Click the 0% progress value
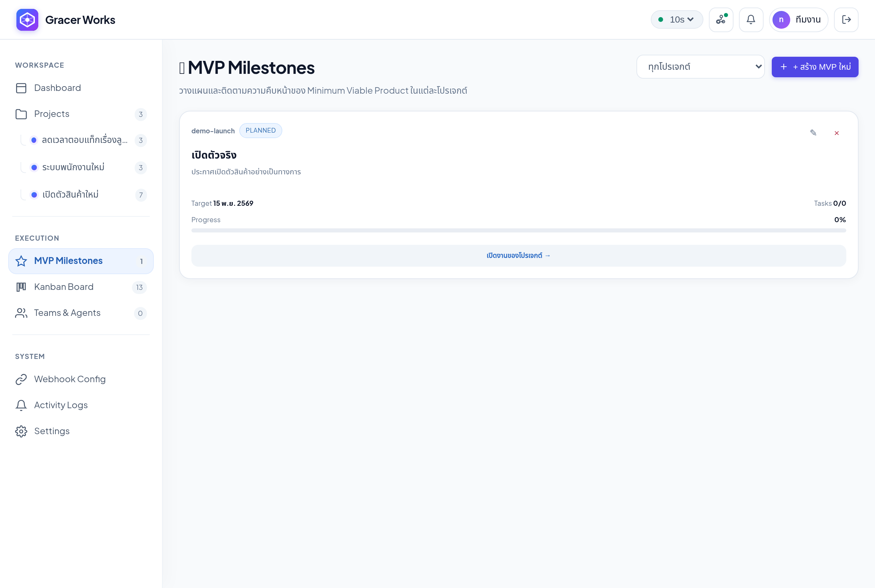The height and width of the screenshot is (588, 875). coord(840,220)
